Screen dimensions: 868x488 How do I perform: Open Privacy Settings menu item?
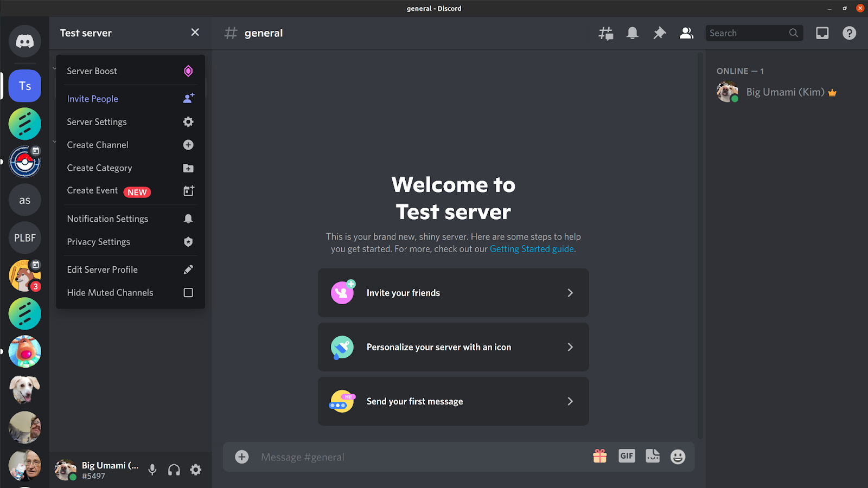click(x=130, y=242)
